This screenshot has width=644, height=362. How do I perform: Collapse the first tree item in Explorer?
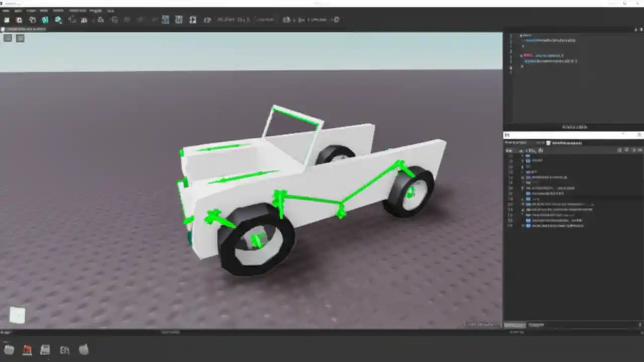(523, 155)
